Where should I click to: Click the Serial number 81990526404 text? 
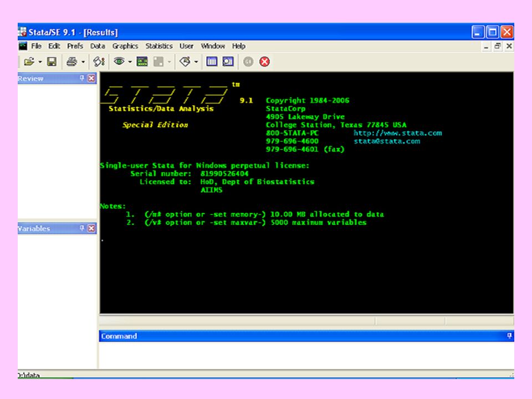click(x=224, y=173)
